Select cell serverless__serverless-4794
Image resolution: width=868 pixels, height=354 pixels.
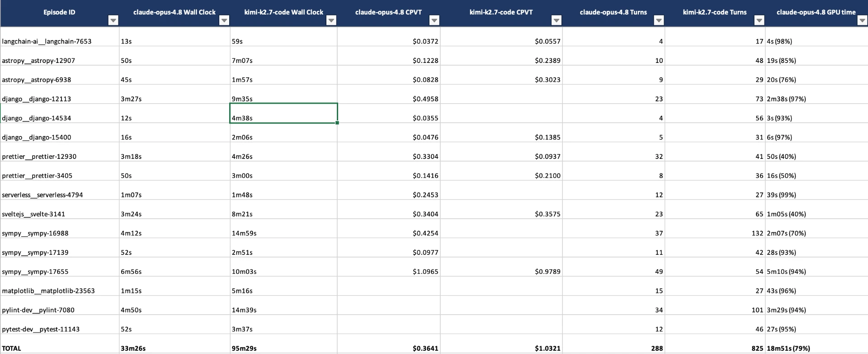tap(60, 190)
